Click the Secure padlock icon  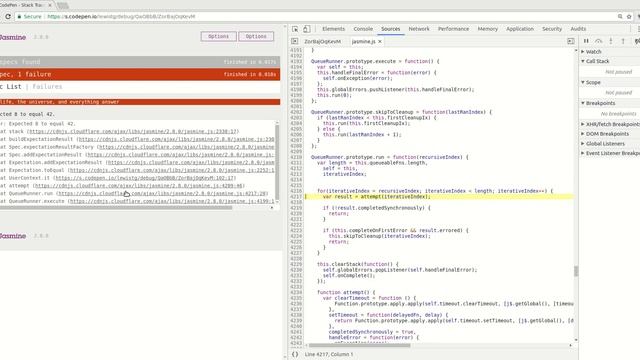[19, 16]
